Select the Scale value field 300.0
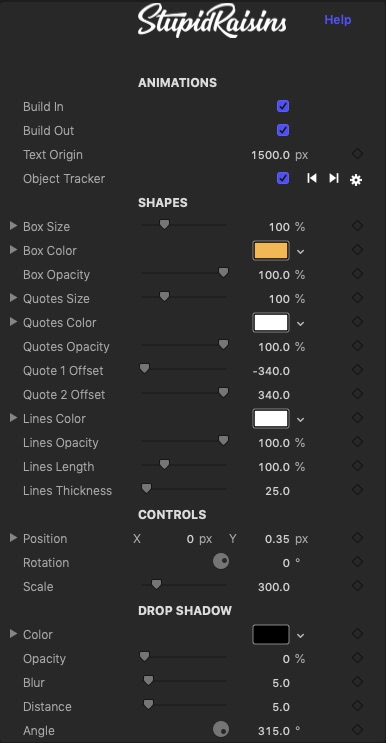 (274, 587)
